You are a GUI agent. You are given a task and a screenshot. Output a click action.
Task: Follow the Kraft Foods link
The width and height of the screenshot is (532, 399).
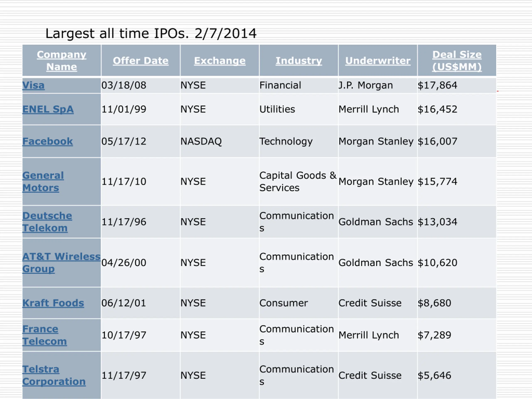tap(53, 303)
